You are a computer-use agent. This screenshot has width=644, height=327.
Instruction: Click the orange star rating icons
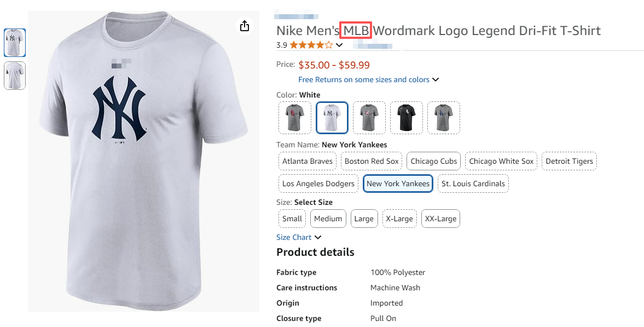311,45
